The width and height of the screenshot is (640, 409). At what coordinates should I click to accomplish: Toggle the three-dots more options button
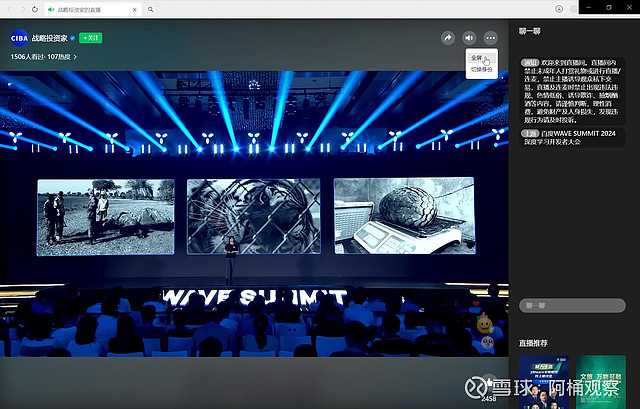click(x=491, y=38)
